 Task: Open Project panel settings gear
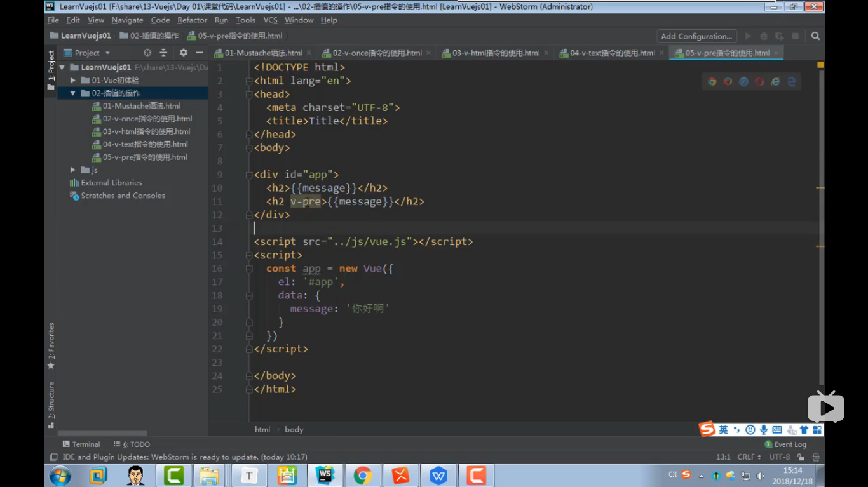tap(183, 53)
